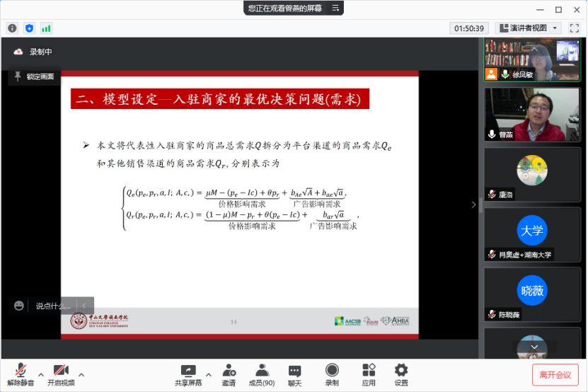Viewport: 588px width, 392px height.
Task: Check the green network signal icon
Action: coord(46,28)
